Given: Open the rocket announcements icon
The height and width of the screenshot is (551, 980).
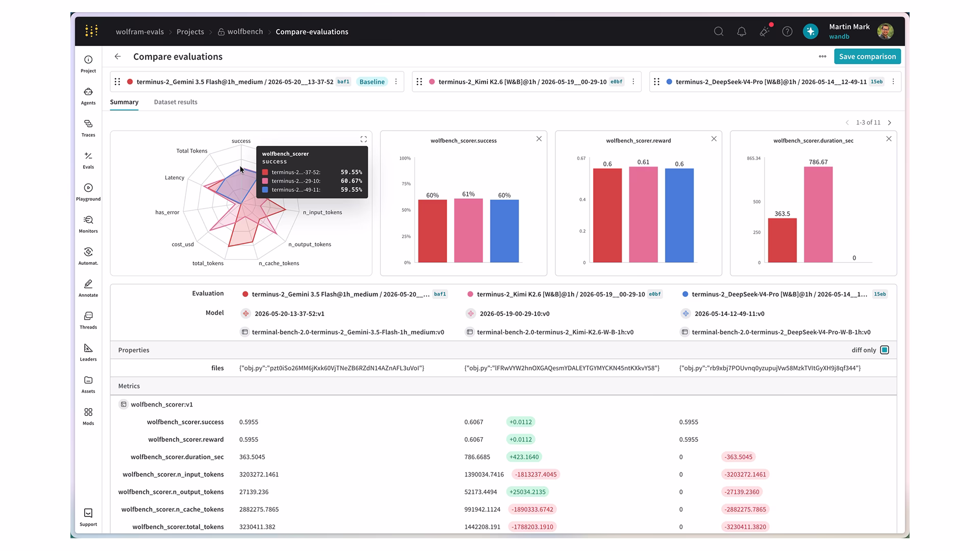Looking at the screenshot, I should [x=765, y=32].
